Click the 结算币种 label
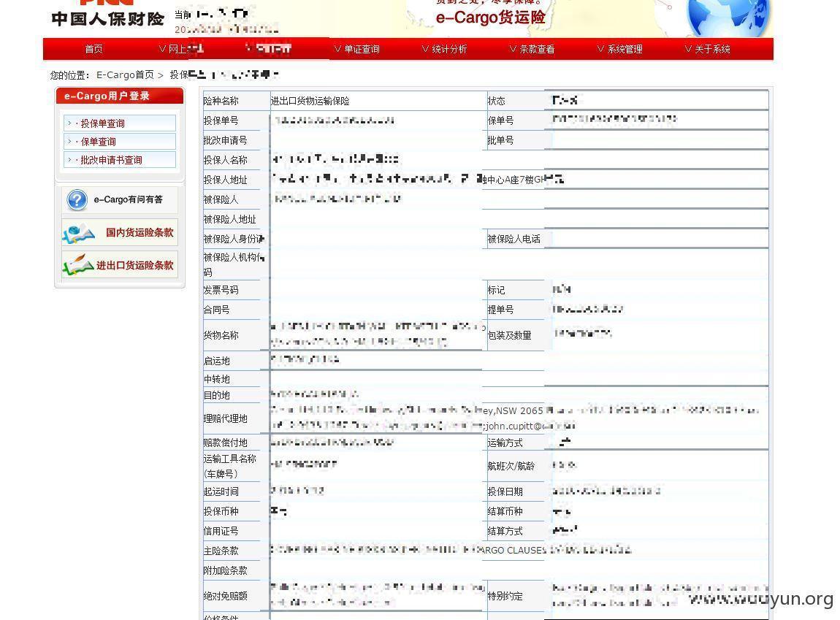The width and height of the screenshot is (840, 620). (x=505, y=511)
